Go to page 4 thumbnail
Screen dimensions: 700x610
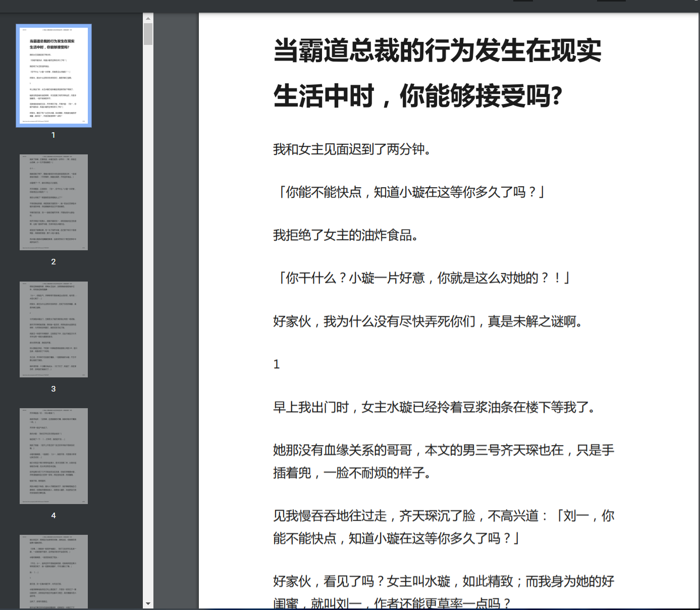point(53,456)
